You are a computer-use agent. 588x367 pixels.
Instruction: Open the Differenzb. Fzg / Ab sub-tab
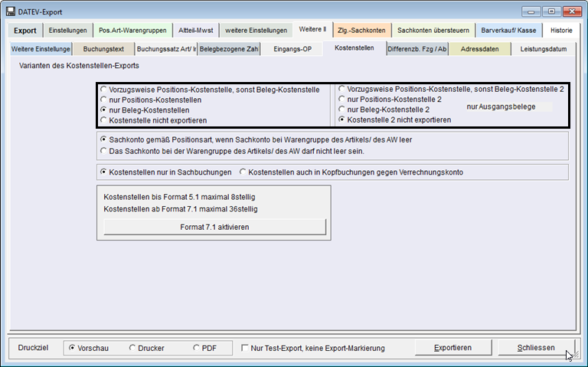(417, 49)
